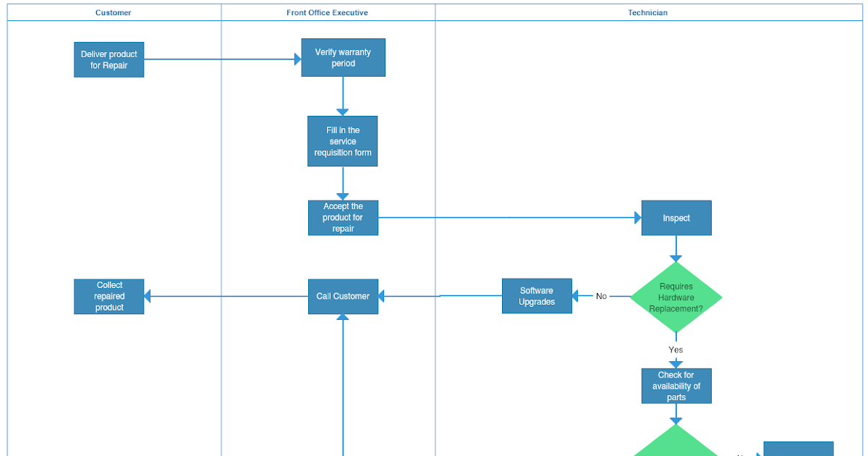Click the arrow from Inspect to the decision diamond
This screenshot has width=868, height=456.
676,250
